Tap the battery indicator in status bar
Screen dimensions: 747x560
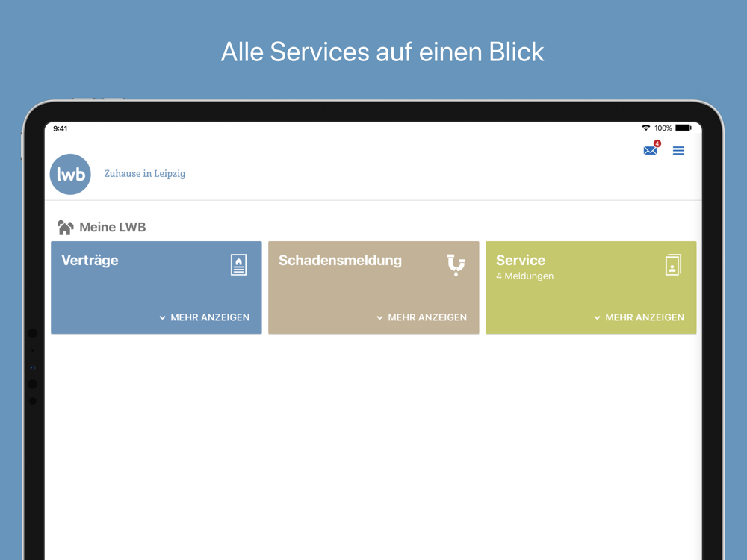(684, 128)
